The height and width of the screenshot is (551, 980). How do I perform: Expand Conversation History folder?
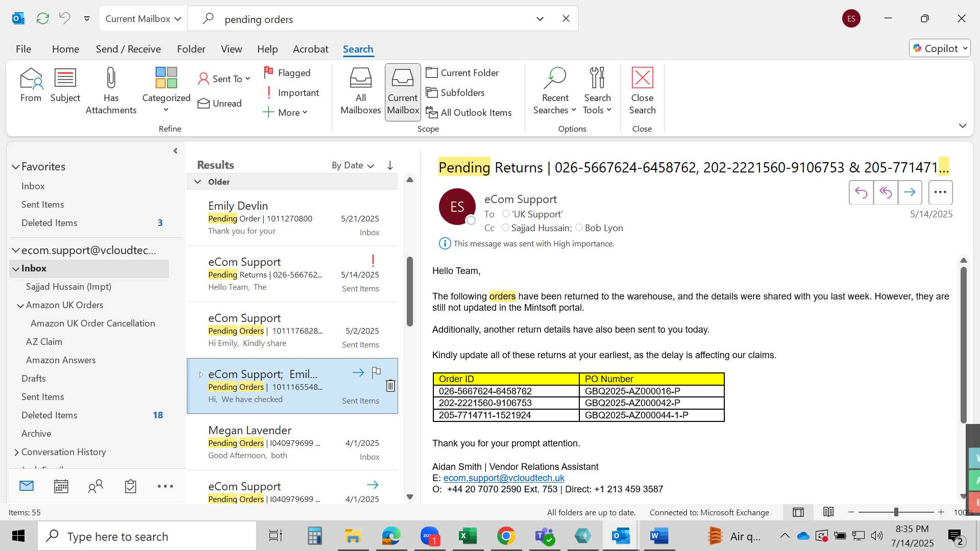click(x=16, y=453)
